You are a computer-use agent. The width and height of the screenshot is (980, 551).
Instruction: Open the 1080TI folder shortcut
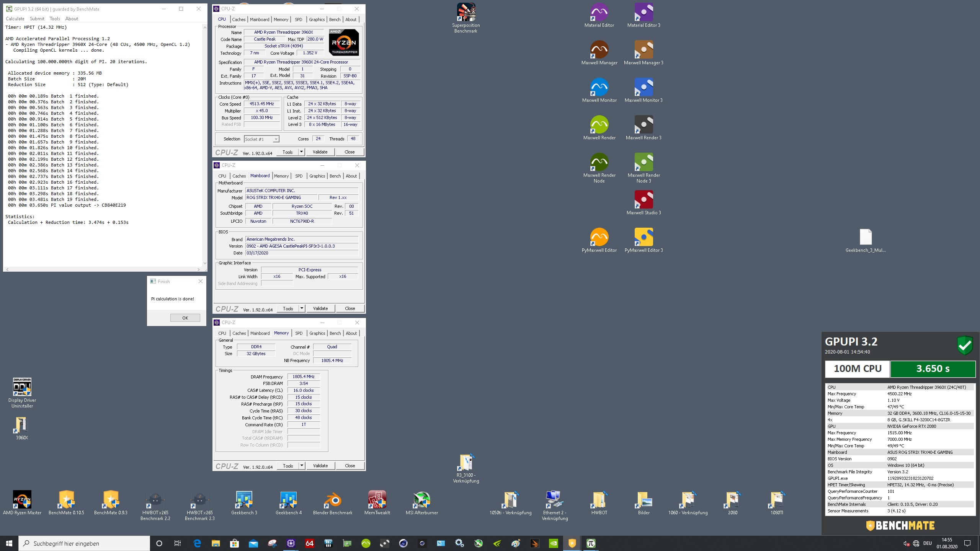pyautogui.click(x=777, y=503)
